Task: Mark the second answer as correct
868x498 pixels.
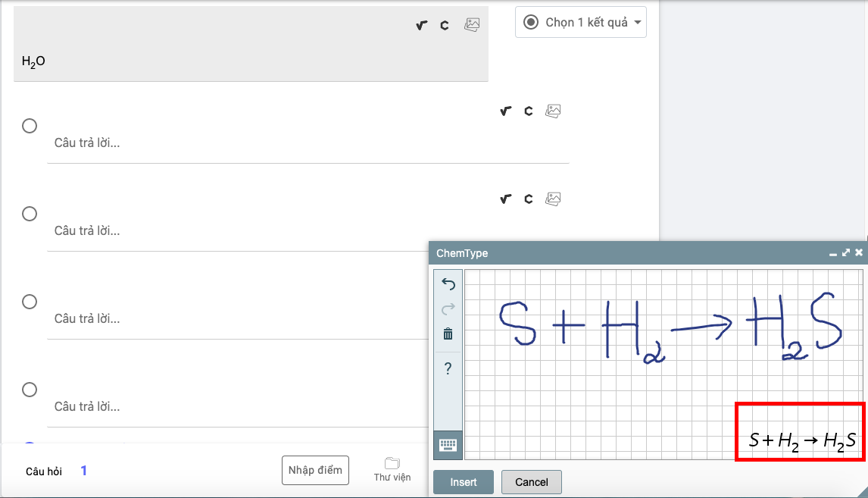Action: [30, 214]
